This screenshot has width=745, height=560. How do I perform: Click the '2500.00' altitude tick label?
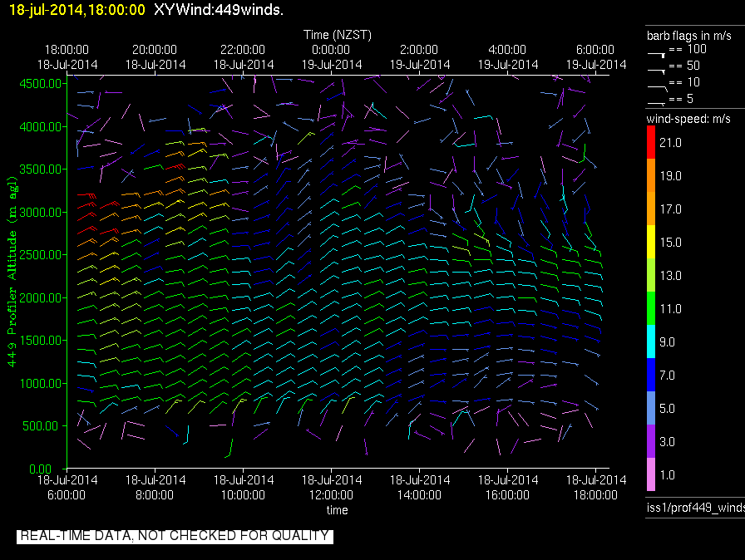tap(41, 255)
